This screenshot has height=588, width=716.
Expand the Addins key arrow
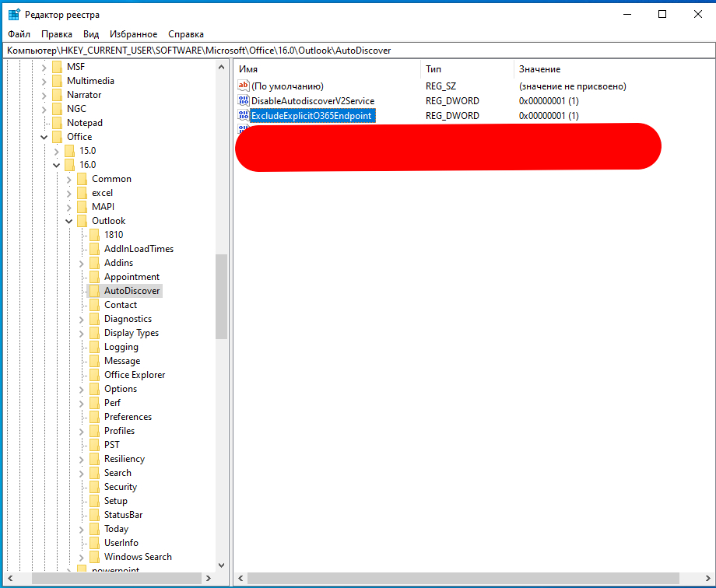(81, 264)
